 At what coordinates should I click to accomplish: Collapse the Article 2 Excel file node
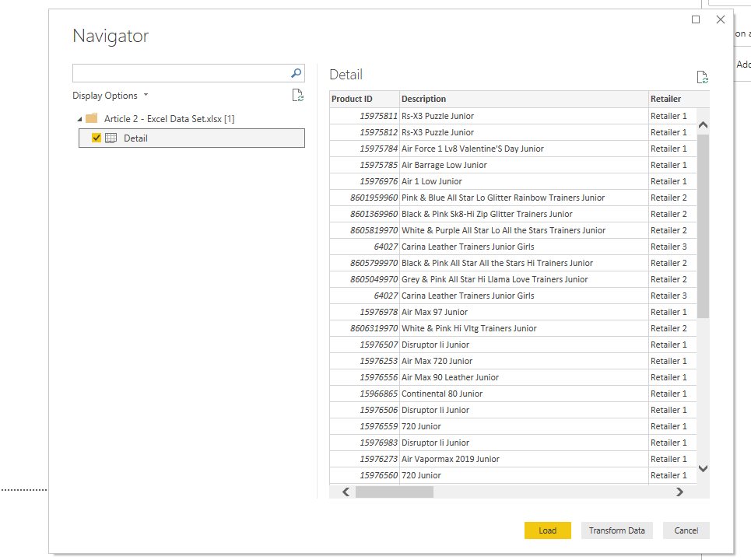(79, 119)
